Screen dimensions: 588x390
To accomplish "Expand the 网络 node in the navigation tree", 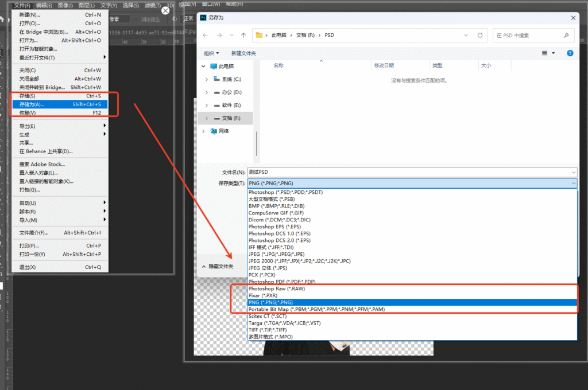I will tap(204, 131).
